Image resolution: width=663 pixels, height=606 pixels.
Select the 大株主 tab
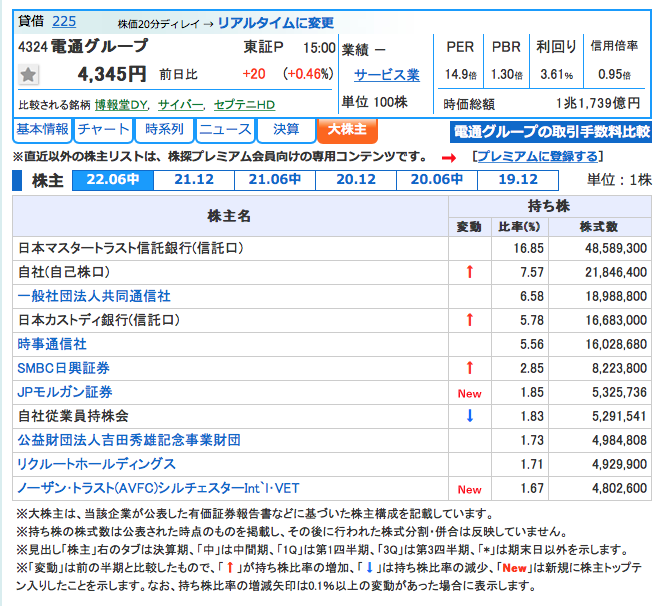click(x=347, y=129)
